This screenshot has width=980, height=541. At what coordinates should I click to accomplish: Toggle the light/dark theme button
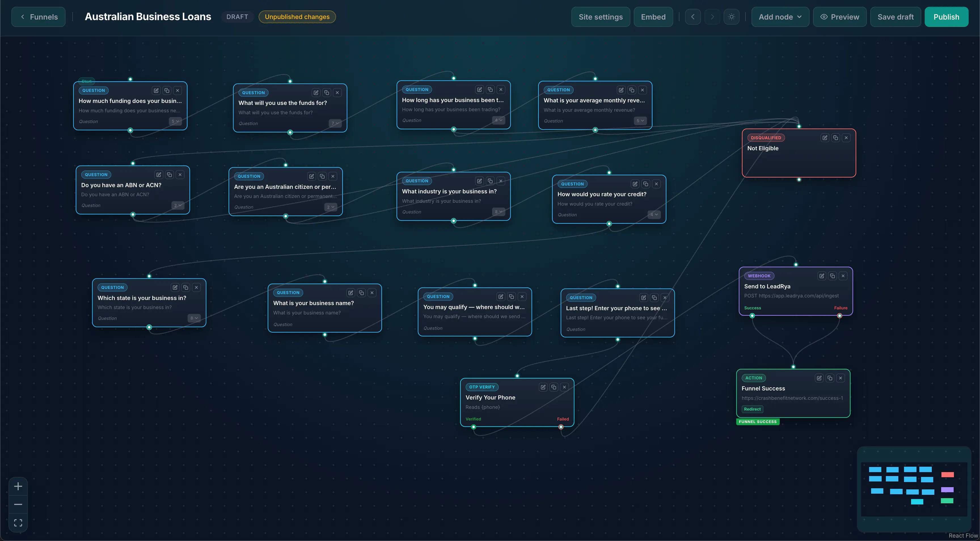click(x=731, y=17)
